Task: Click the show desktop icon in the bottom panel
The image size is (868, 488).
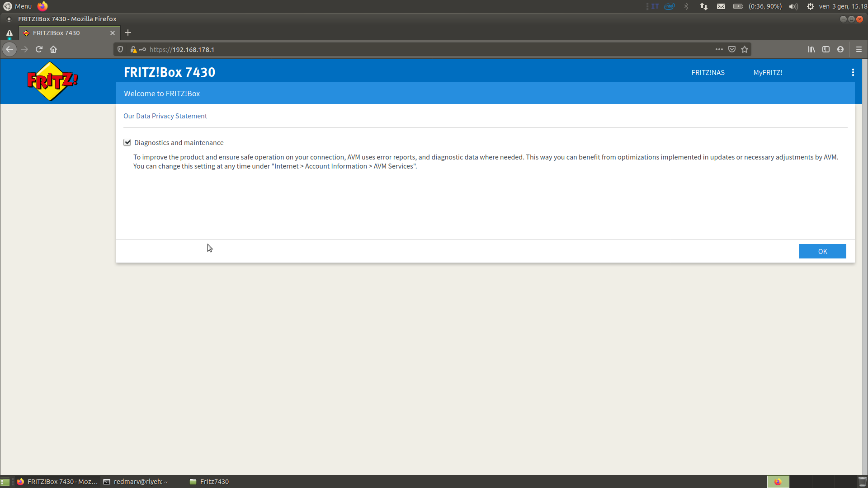Action: (5, 482)
